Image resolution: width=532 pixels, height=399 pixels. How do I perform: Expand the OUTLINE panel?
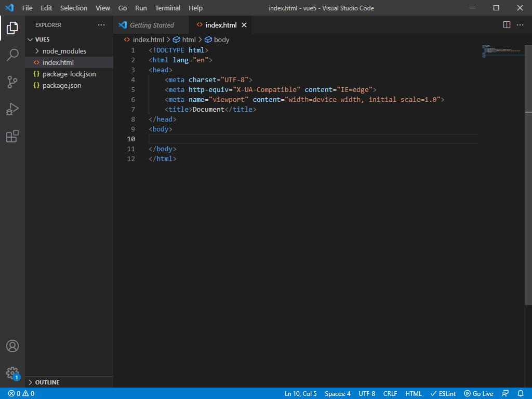pyautogui.click(x=69, y=382)
